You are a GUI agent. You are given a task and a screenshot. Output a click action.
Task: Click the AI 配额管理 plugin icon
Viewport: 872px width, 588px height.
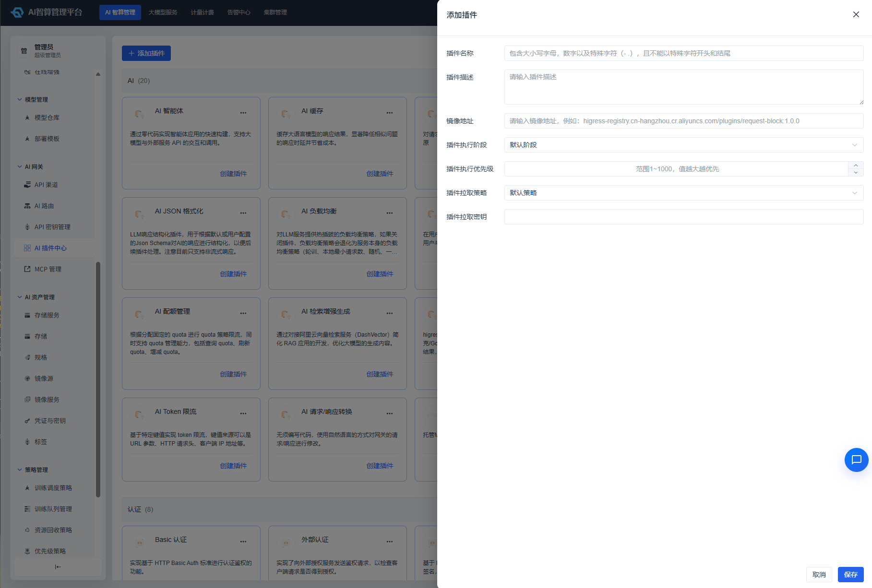[x=139, y=315]
